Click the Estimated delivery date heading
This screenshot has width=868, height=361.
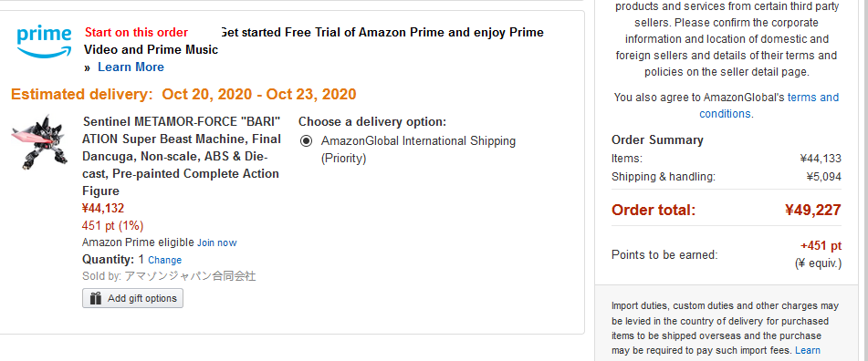click(183, 94)
